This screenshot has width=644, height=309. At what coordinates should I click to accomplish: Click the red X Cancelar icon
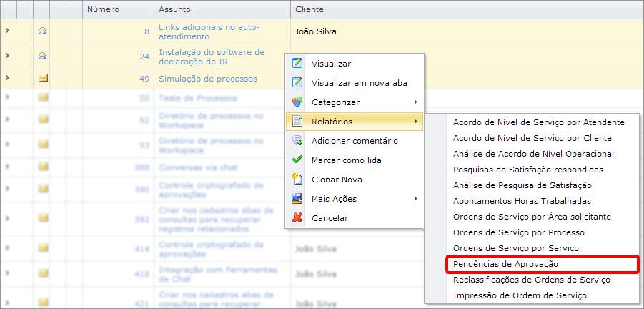(x=297, y=217)
